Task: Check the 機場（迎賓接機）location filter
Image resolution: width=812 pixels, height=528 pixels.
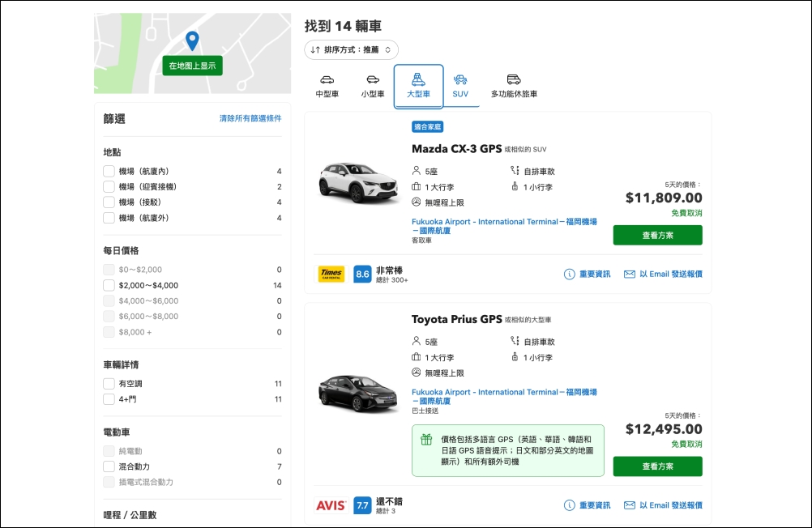Action: point(109,187)
